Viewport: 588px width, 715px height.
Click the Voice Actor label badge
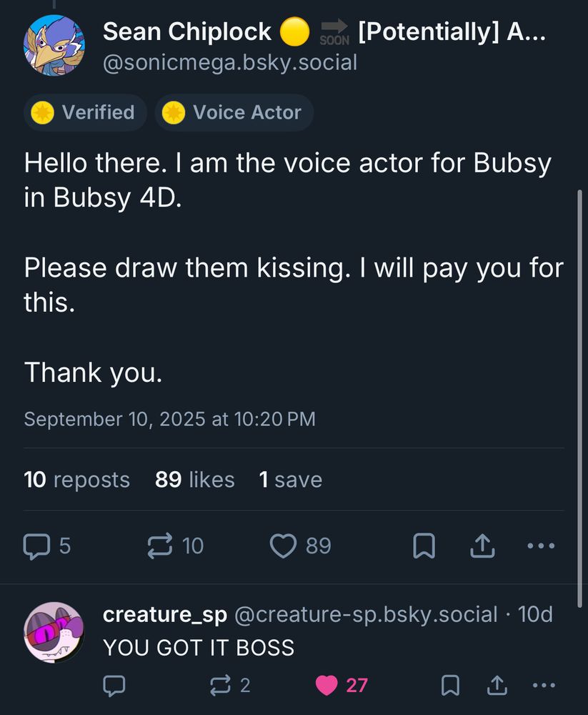click(234, 112)
